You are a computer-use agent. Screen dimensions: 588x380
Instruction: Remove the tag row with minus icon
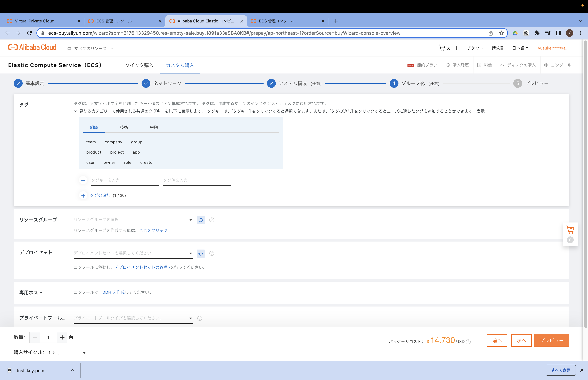pos(83,180)
